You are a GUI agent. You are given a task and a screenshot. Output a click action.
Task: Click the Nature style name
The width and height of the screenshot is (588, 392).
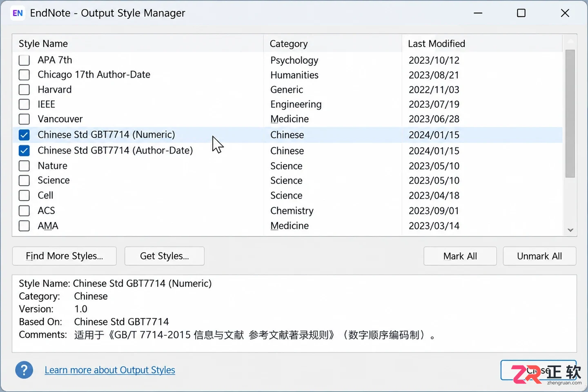pyautogui.click(x=52, y=166)
